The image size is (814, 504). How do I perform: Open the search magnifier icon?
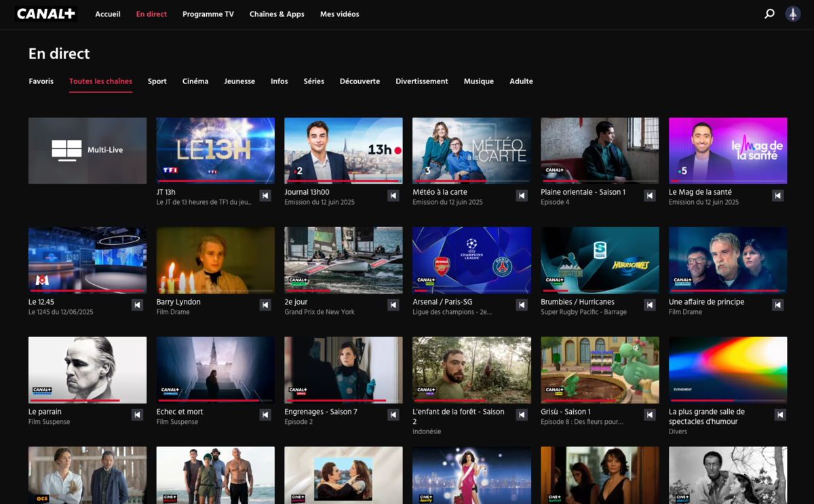pos(769,14)
